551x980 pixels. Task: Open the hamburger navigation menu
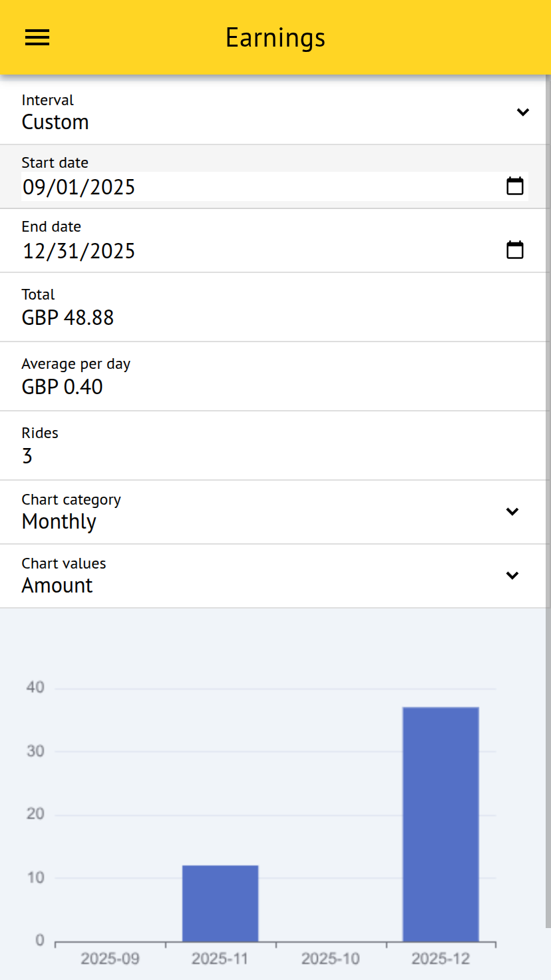pos(37,37)
